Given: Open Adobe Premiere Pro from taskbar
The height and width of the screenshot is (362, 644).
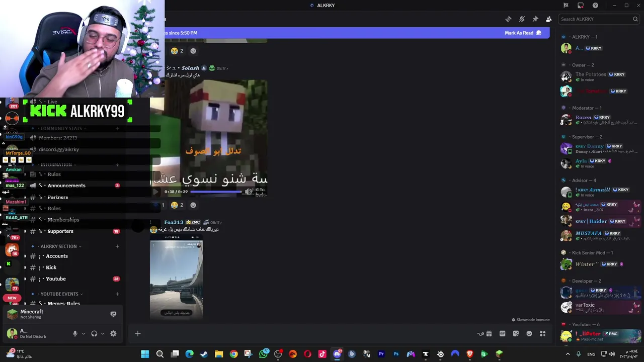Looking at the screenshot, I should (x=381, y=354).
